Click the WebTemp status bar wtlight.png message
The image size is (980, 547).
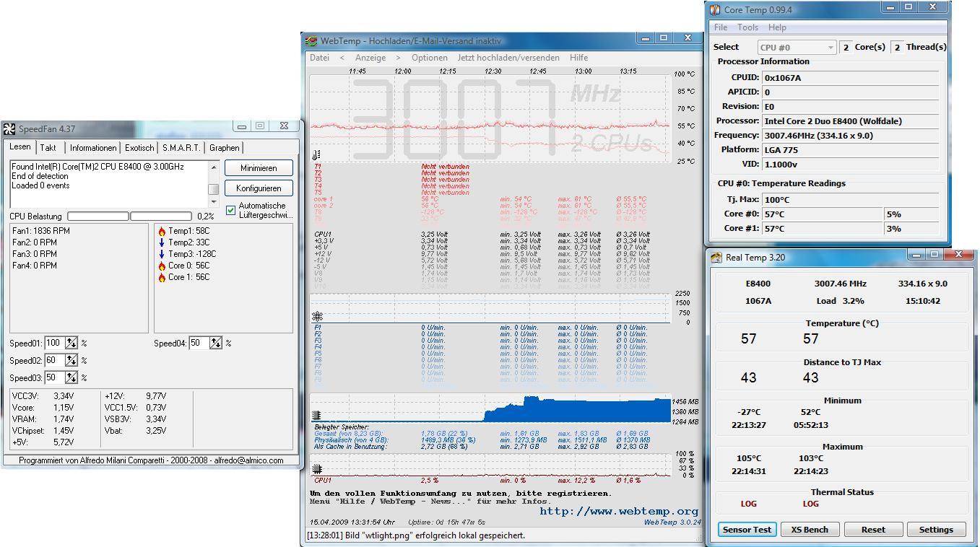coord(416,535)
